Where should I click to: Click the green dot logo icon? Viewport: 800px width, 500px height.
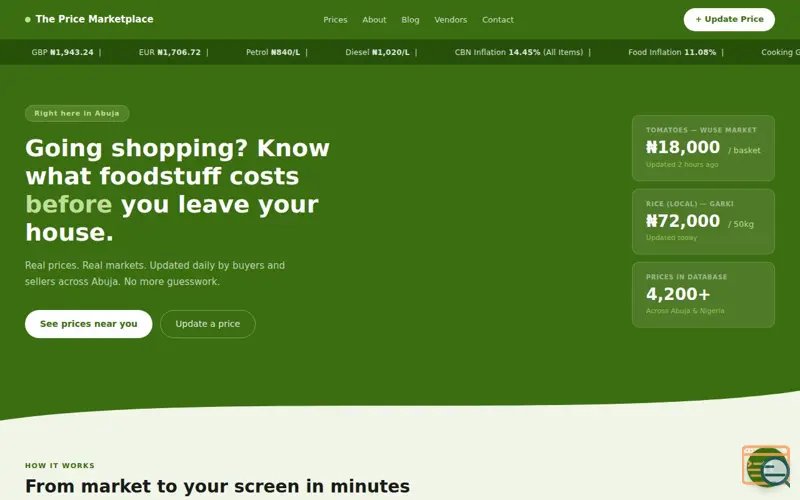(28, 20)
